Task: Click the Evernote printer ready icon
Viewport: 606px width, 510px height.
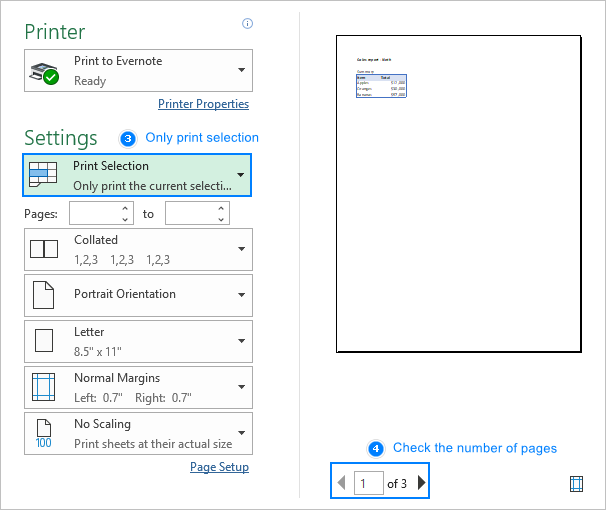Action: click(x=44, y=71)
